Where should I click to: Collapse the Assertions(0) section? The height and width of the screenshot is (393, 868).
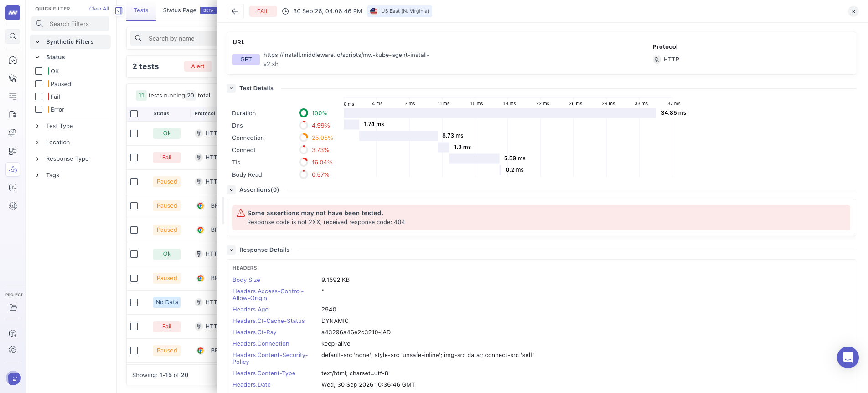pos(232,190)
